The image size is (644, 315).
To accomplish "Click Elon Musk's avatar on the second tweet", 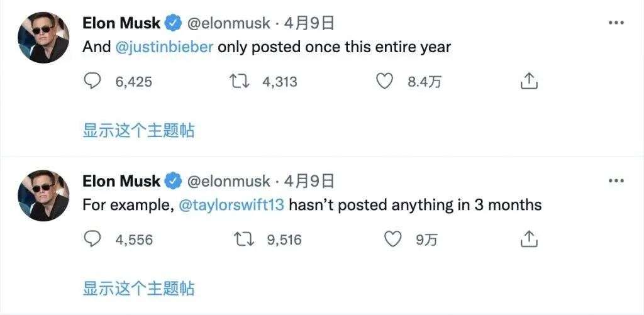I will (x=43, y=195).
